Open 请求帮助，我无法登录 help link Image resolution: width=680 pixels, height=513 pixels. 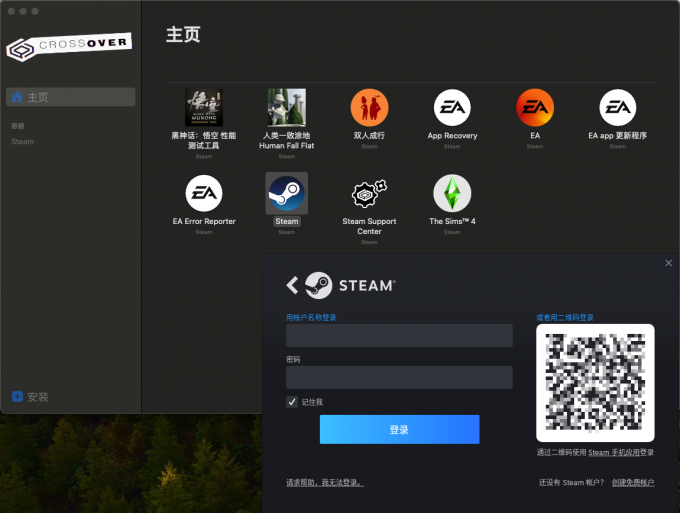(x=325, y=483)
